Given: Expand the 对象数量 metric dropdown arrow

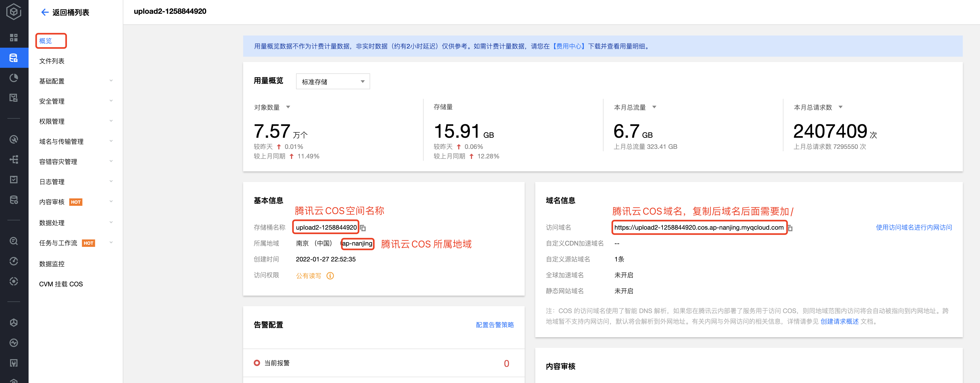Looking at the screenshot, I should [x=288, y=107].
